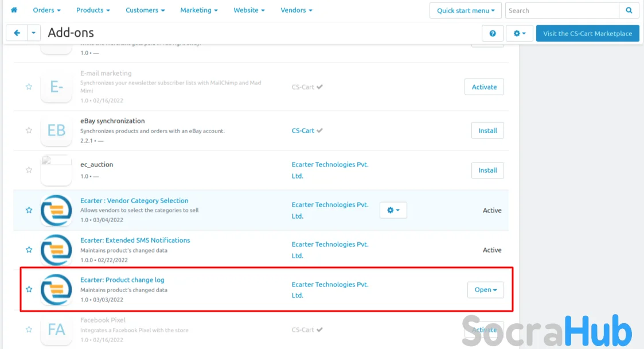Toggle star for Facebook Pixel add-on
644x349 pixels.
[29, 329]
